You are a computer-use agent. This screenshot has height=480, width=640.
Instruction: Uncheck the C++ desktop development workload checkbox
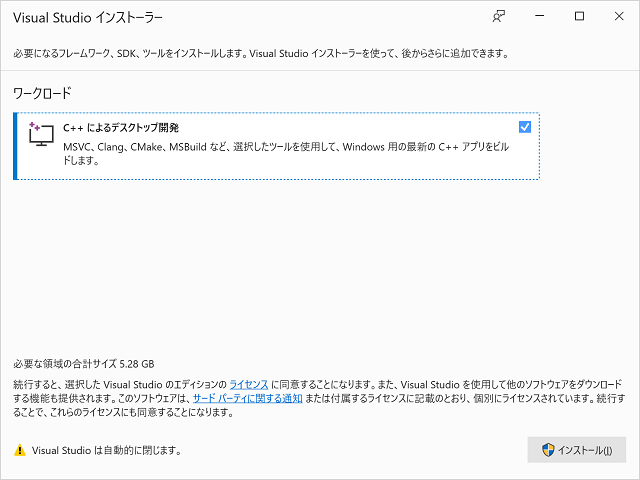[525, 127]
